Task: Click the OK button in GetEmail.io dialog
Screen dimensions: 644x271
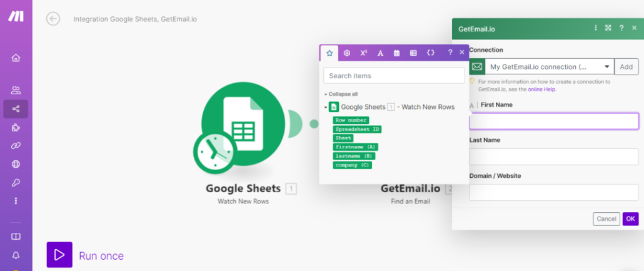Action: 630,219
